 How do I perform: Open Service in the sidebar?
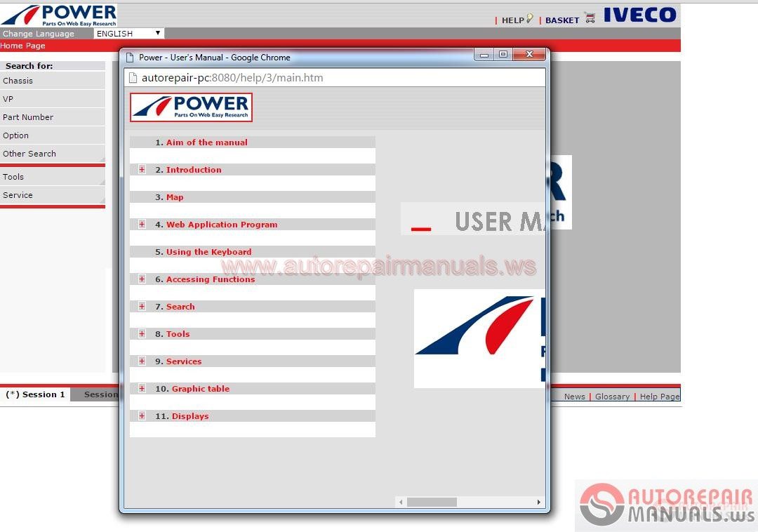[52, 195]
